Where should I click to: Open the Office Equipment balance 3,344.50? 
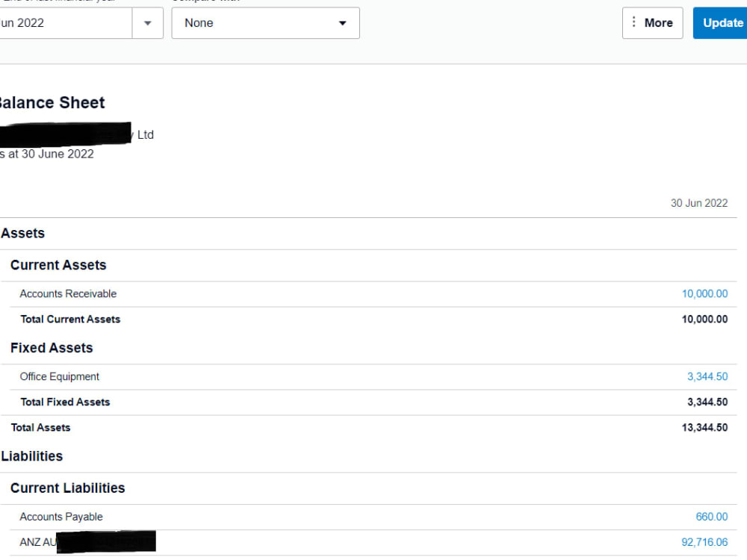click(x=707, y=376)
